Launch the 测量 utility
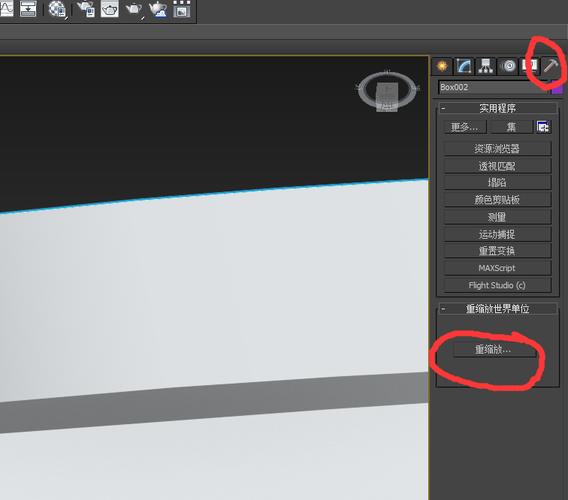 [497, 217]
